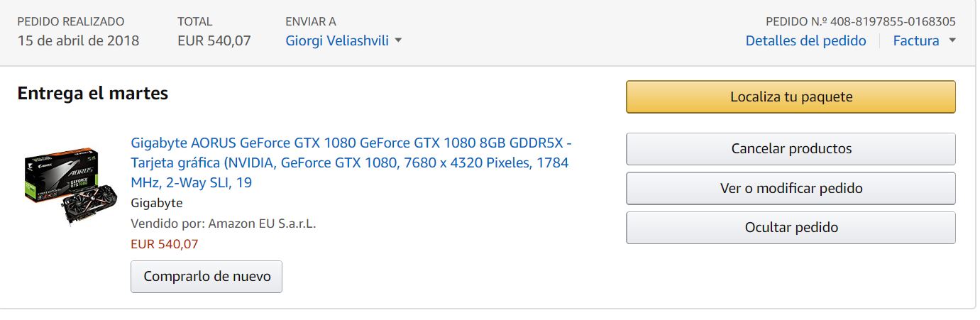Image resolution: width=980 pixels, height=320 pixels.
Task: Click the Giorgi Veliashvili recipient name
Action: coord(337,40)
